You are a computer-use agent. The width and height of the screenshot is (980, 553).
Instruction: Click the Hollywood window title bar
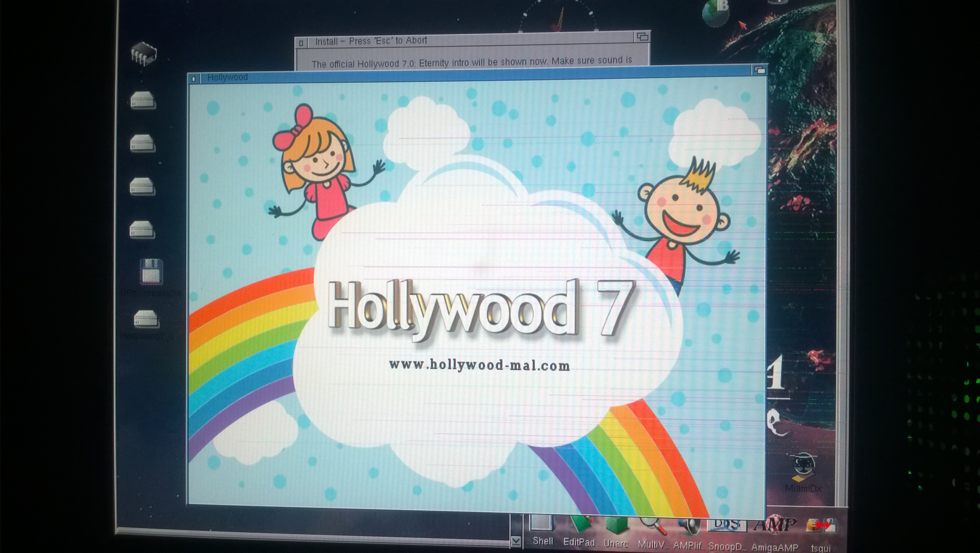coord(475,74)
